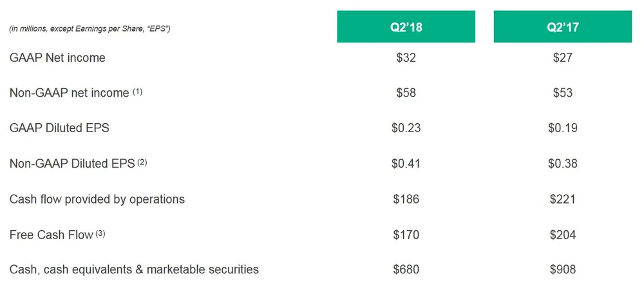644x283 pixels.
Task: Select the $680 cash and securities value
Action: coord(406,269)
